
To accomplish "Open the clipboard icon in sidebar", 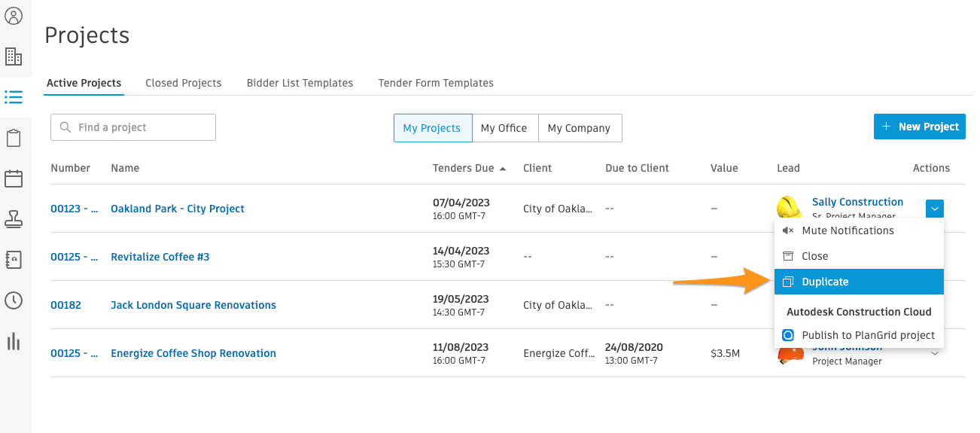I will pyautogui.click(x=14, y=138).
